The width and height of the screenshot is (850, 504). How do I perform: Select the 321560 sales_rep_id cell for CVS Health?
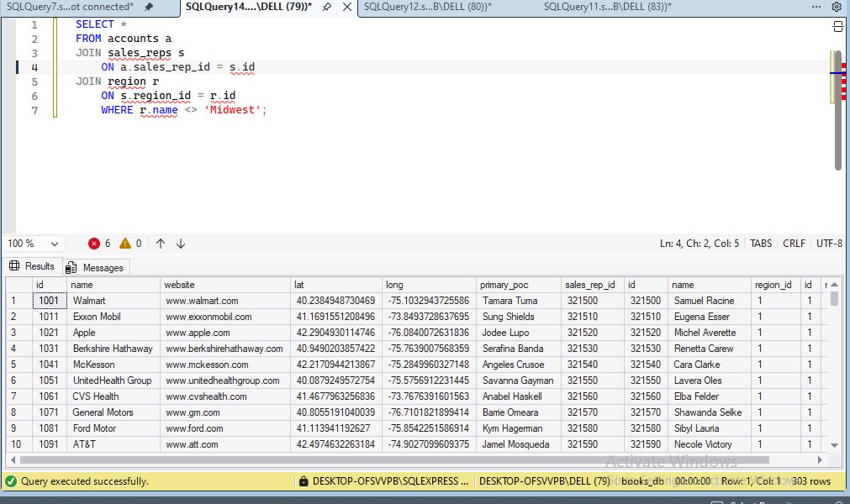(x=593, y=396)
